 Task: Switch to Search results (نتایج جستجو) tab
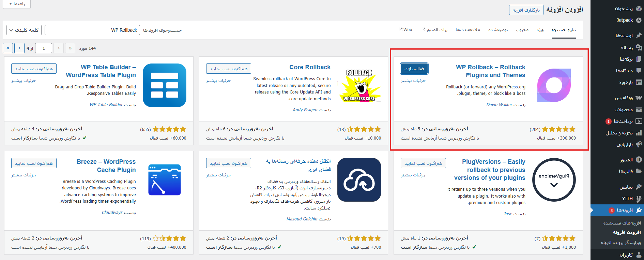564,30
